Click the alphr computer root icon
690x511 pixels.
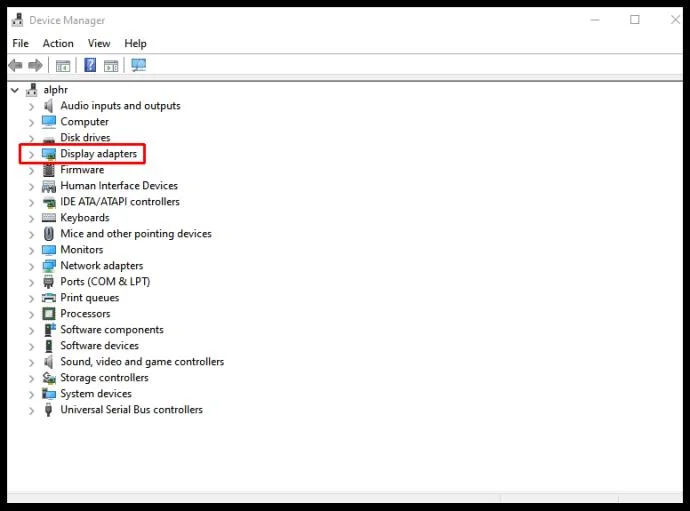coord(32,90)
